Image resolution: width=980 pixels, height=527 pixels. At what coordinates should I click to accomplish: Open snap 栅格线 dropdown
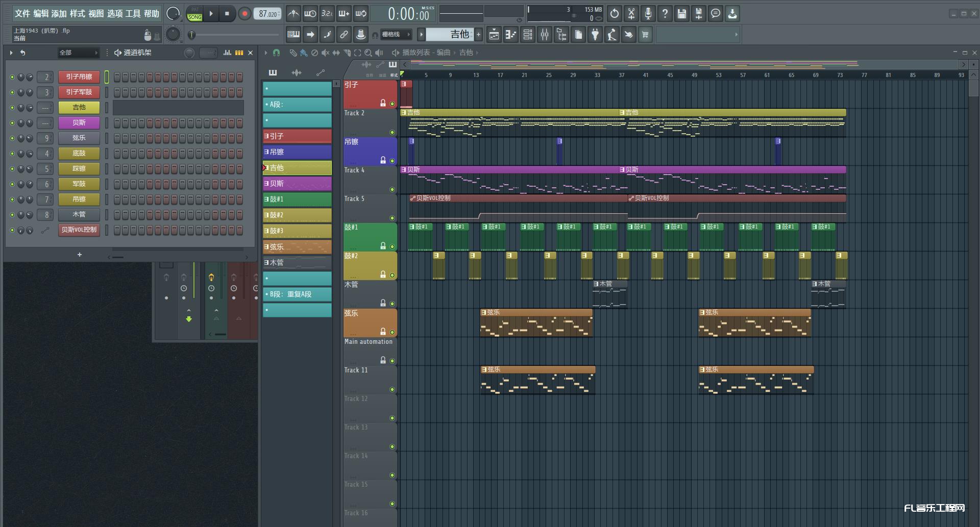pos(396,35)
